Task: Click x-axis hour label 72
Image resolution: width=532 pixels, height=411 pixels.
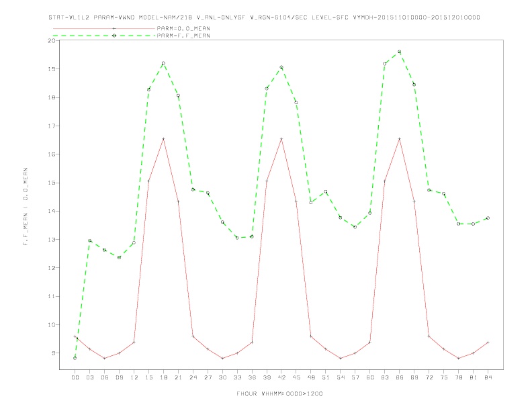Action: click(429, 377)
